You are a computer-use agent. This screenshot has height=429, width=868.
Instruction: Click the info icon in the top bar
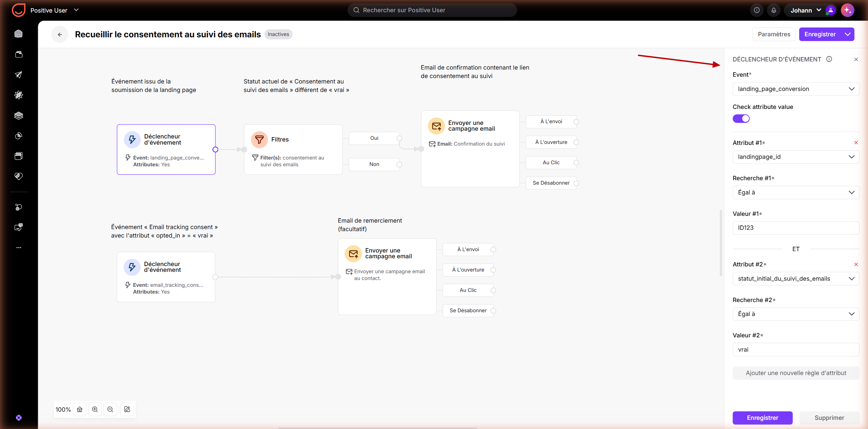[757, 10]
